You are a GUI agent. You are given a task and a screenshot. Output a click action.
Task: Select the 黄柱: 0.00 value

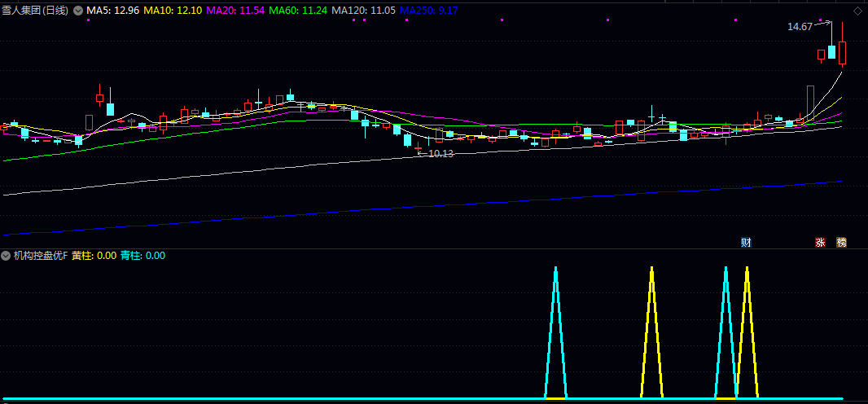94,256
